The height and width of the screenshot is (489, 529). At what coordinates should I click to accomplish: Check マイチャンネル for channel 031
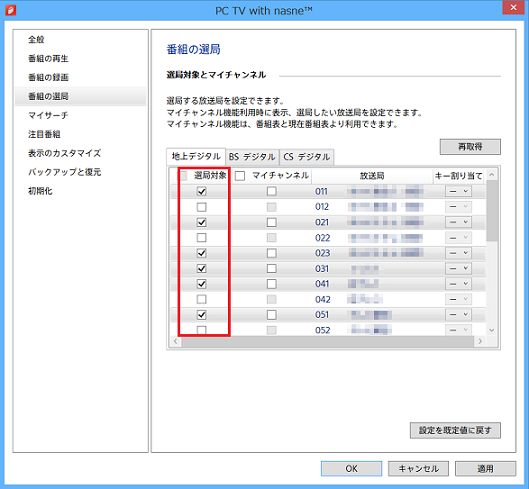(x=272, y=269)
